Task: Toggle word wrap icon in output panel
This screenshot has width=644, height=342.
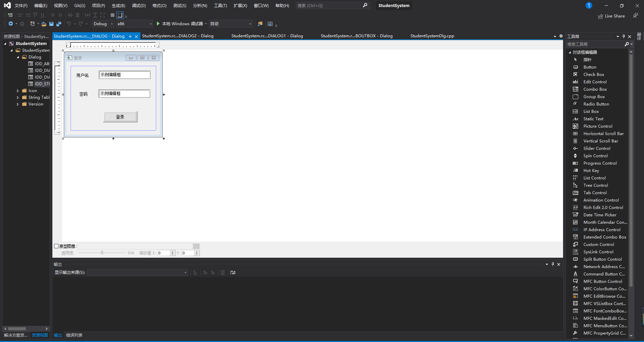Action: pyautogui.click(x=233, y=272)
